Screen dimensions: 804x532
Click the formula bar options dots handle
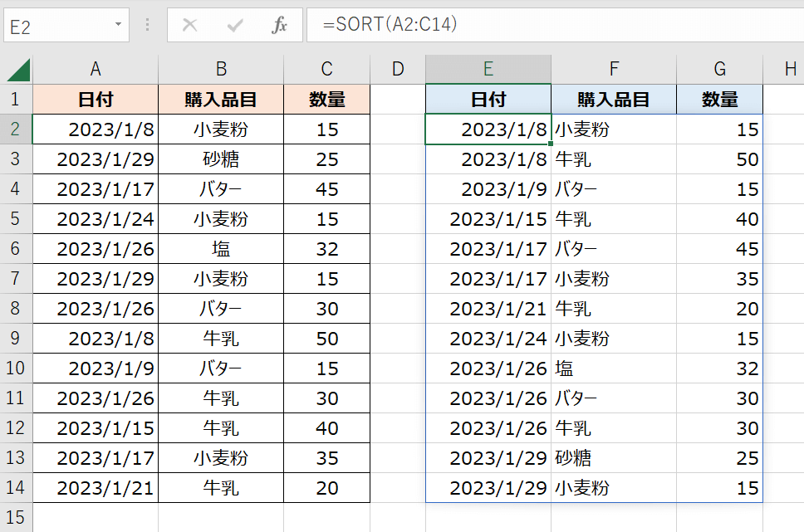149,26
